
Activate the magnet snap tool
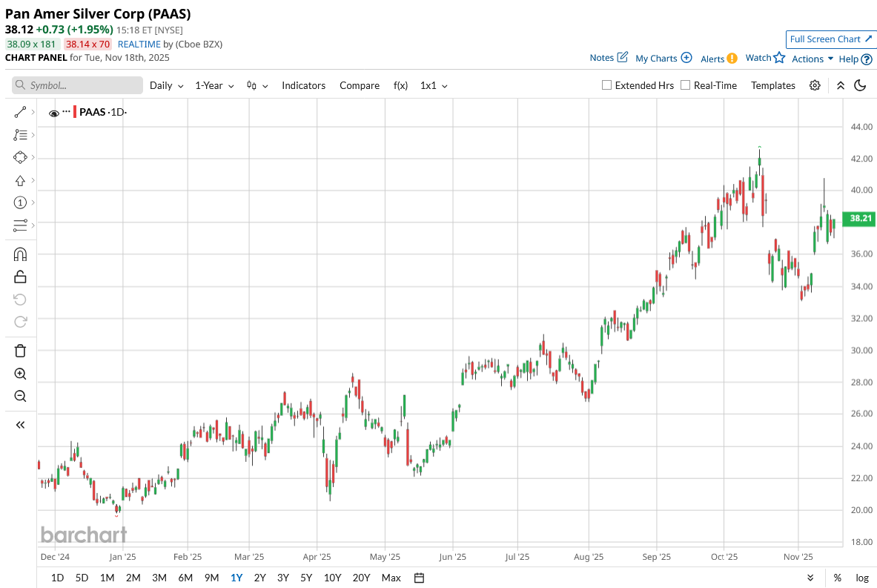(20, 254)
